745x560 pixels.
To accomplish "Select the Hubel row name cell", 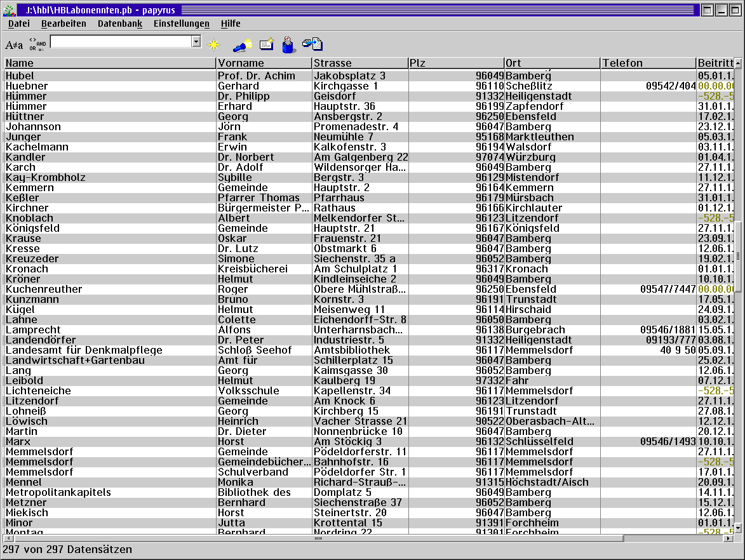I will pos(110,76).
